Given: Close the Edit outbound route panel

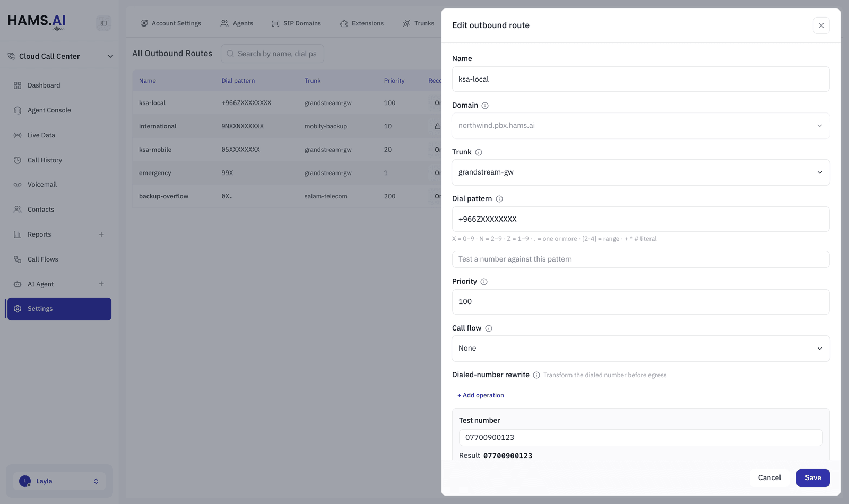Looking at the screenshot, I should 821,25.
